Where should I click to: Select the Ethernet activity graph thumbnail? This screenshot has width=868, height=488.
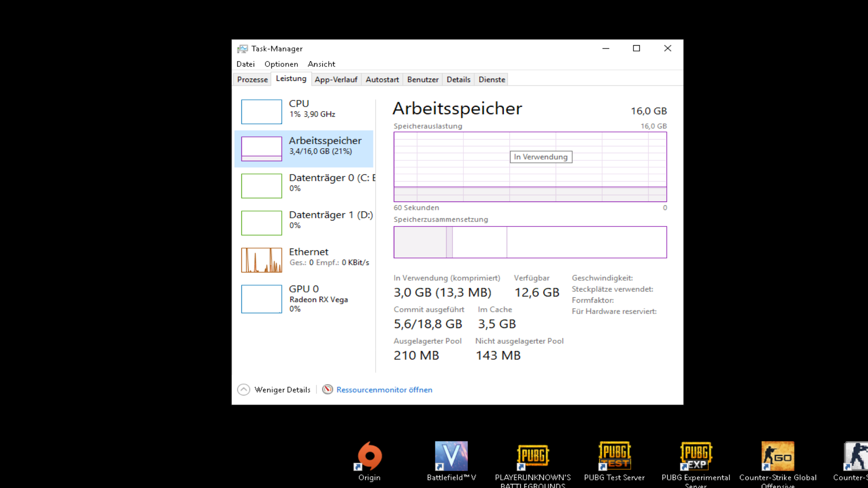tap(261, 260)
